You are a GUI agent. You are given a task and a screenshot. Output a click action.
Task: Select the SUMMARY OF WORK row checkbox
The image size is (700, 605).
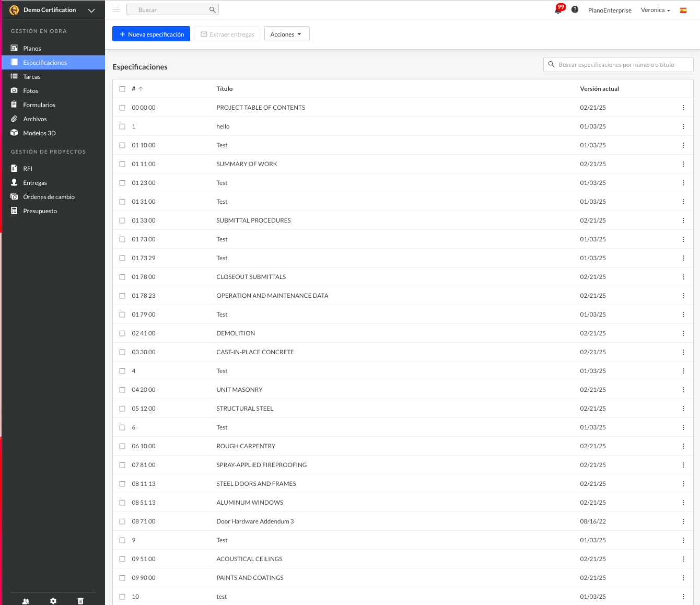122,164
